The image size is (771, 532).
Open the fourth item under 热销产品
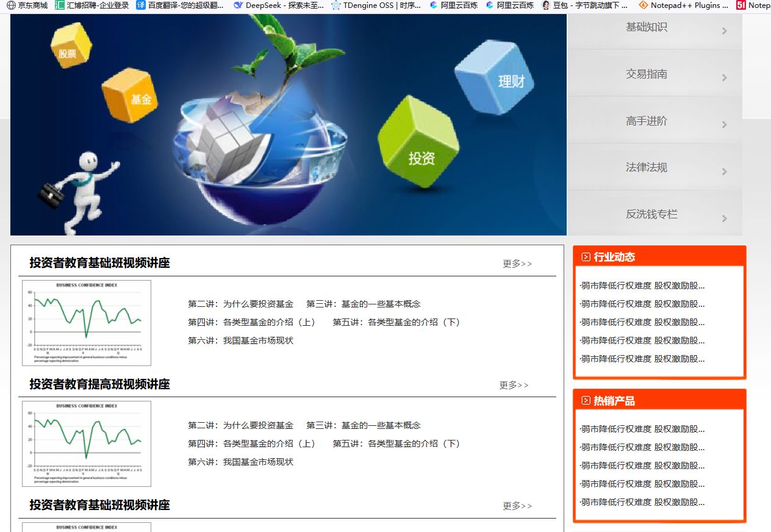642,484
